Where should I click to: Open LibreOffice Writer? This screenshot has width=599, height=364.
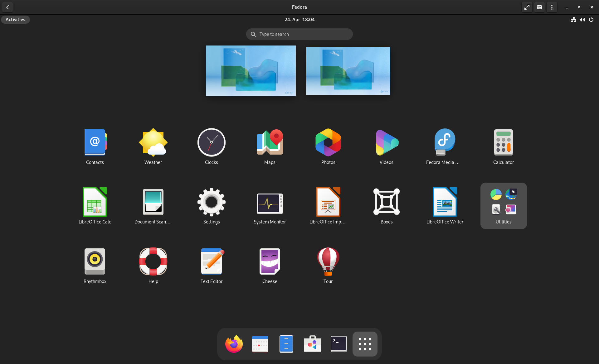point(445,206)
